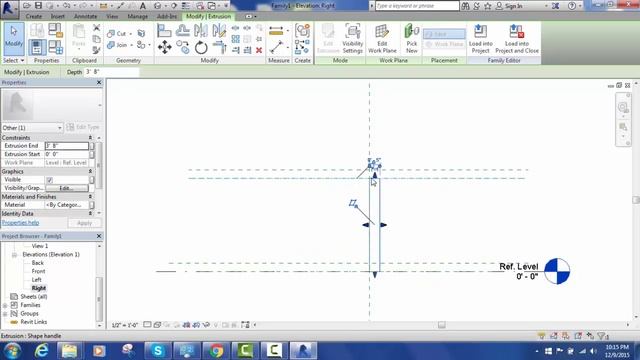Click the red Delete X icon
The height and width of the screenshot is (360, 640).
point(259,50)
